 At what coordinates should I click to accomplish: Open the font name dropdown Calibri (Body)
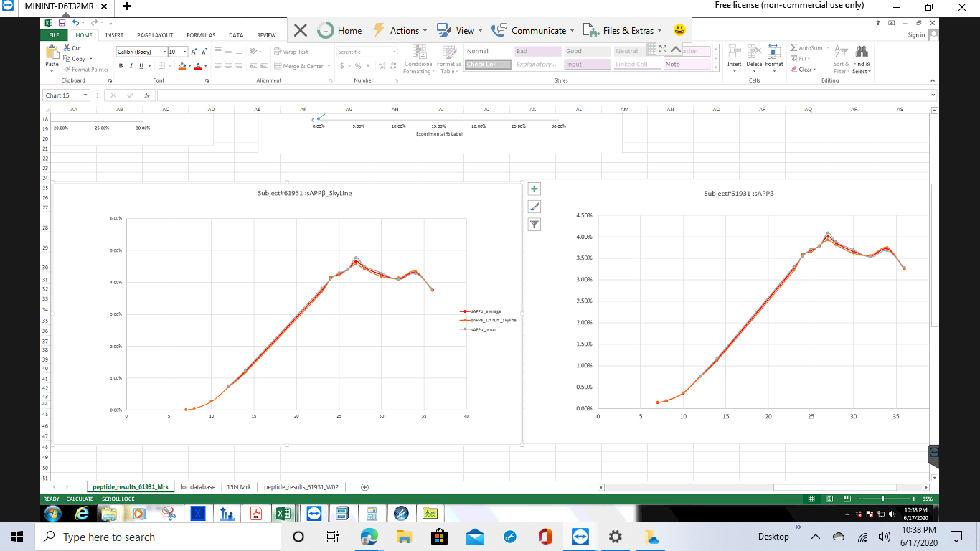point(140,52)
